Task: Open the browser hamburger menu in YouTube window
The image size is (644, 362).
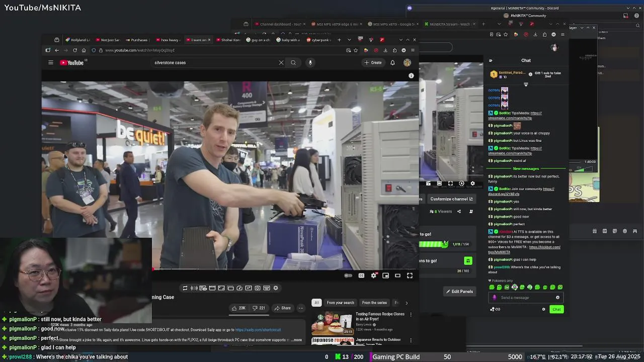Action: coord(413,50)
